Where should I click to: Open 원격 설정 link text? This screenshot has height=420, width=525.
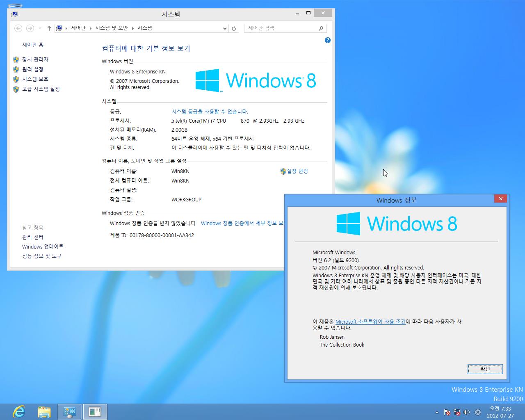(x=33, y=69)
